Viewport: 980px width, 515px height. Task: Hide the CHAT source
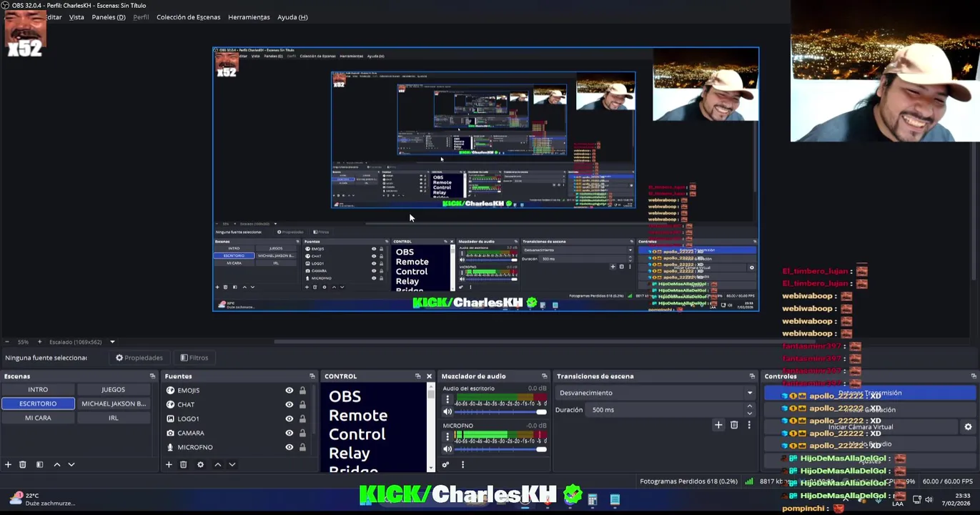pyautogui.click(x=289, y=405)
